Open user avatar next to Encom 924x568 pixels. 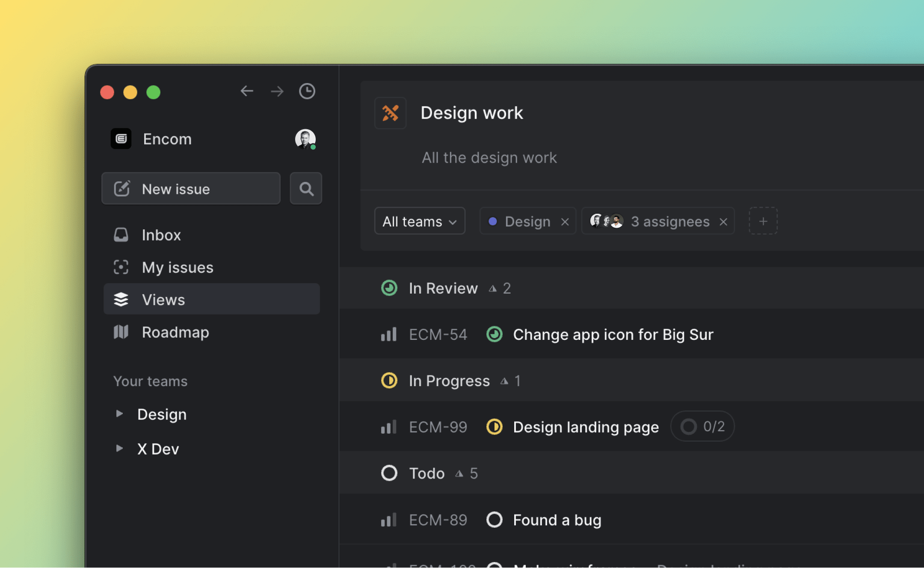(305, 139)
